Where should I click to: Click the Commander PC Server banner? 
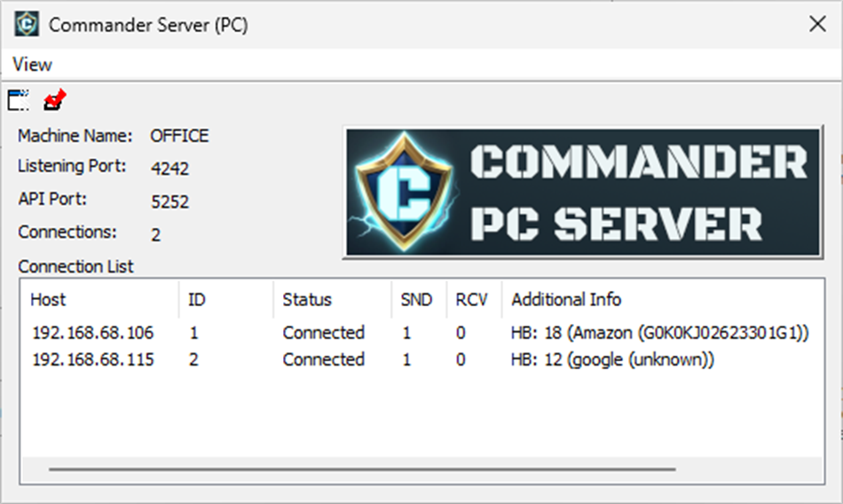tap(583, 193)
